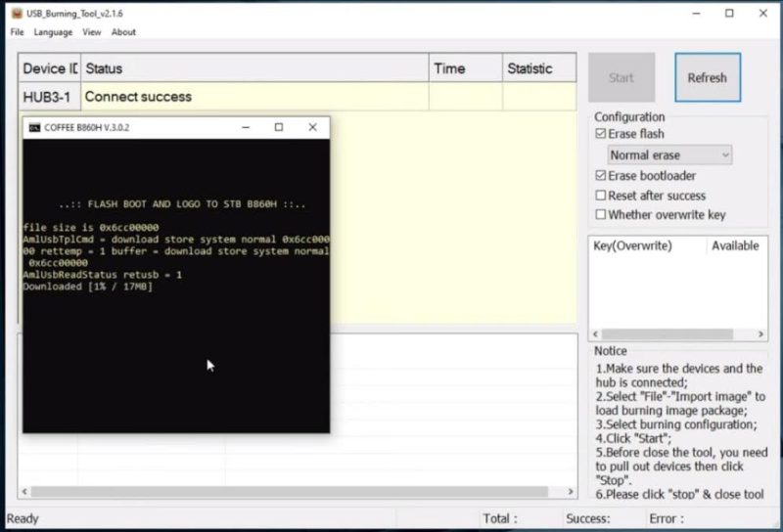
Task: Open the Language menu
Action: pyautogui.click(x=53, y=32)
